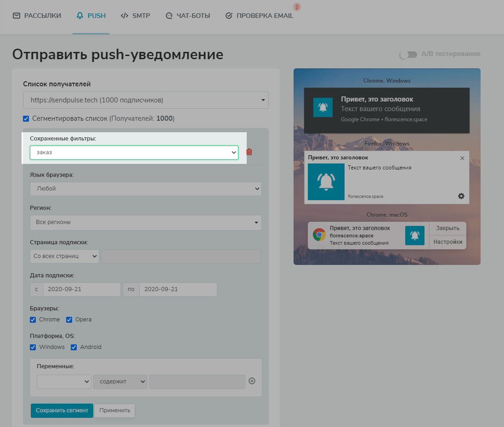Open the Язык браузера dropdown
The image size is (504, 427).
pos(146,189)
